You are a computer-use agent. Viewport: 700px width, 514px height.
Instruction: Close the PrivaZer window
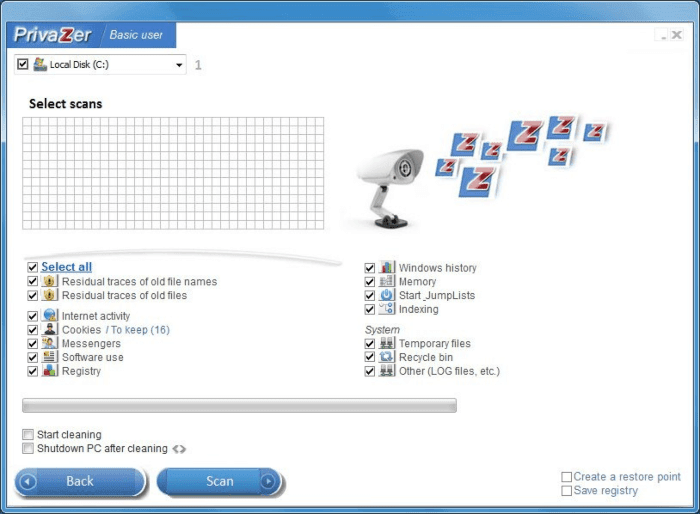point(677,35)
